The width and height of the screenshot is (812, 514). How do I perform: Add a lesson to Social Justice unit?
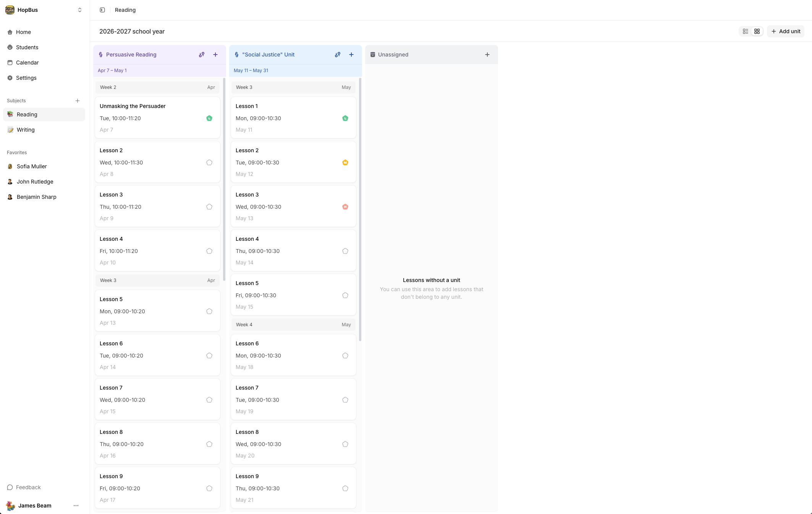[351, 55]
